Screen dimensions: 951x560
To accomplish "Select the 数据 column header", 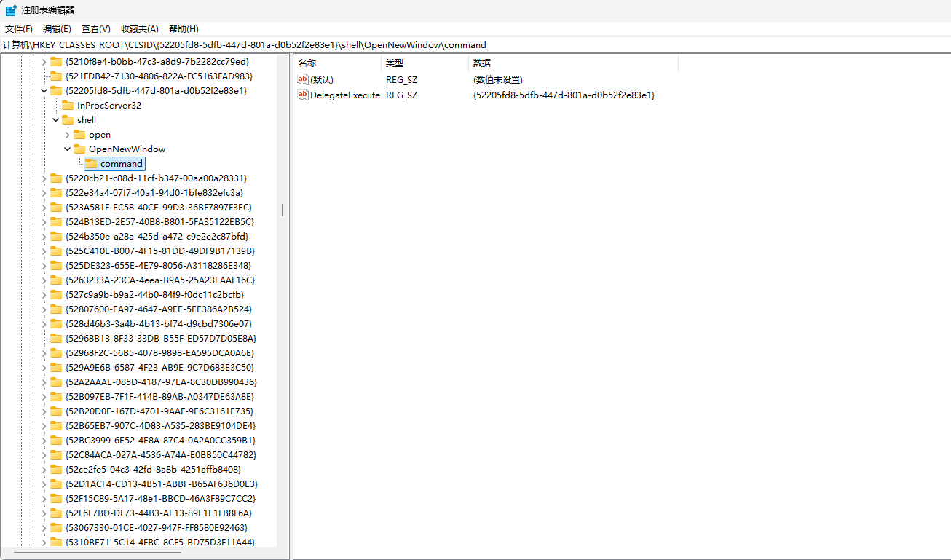I will click(574, 63).
